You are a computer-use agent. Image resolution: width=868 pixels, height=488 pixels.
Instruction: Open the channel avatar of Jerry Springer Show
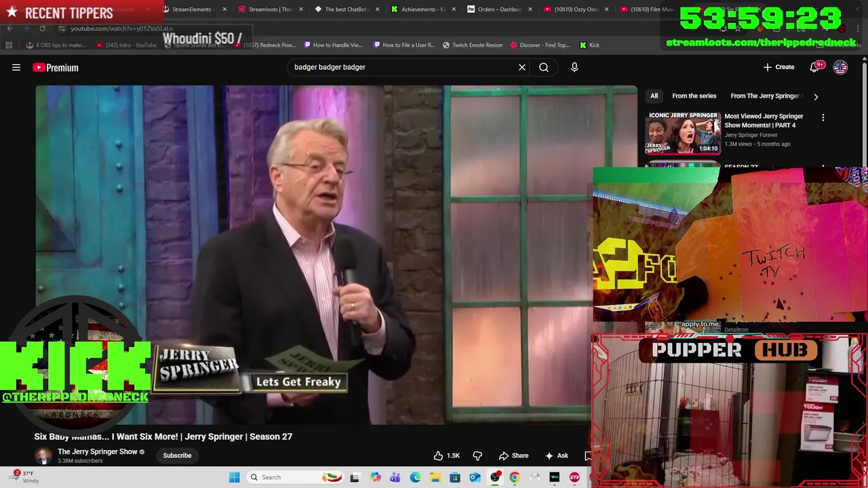[43, 455]
